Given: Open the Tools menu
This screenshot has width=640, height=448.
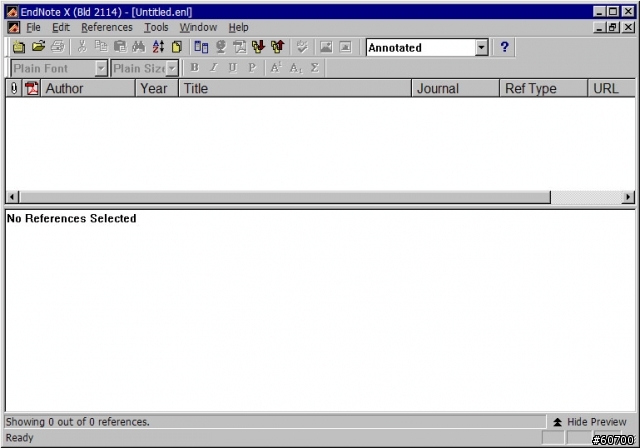Looking at the screenshot, I should point(156,27).
